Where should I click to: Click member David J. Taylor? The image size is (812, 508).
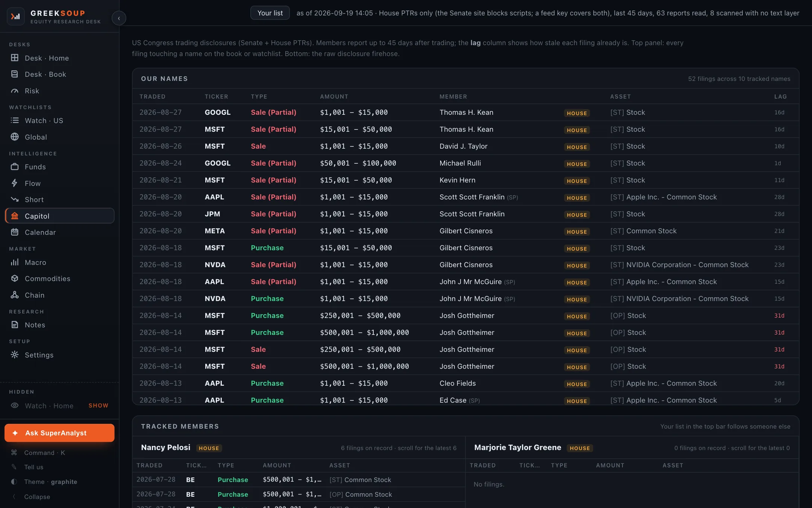point(464,146)
